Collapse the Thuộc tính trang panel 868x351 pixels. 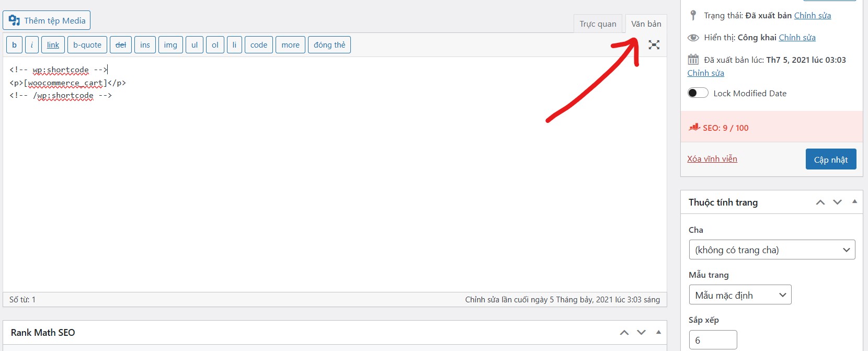[x=854, y=202]
